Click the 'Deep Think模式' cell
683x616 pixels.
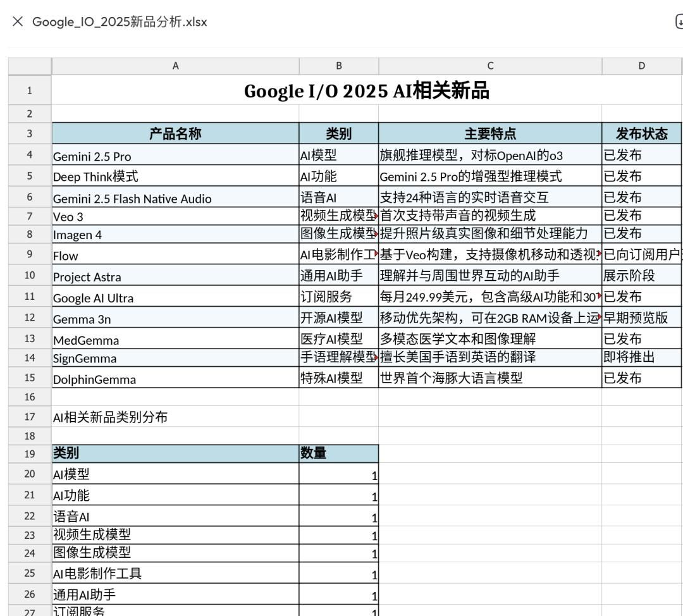[175, 176]
